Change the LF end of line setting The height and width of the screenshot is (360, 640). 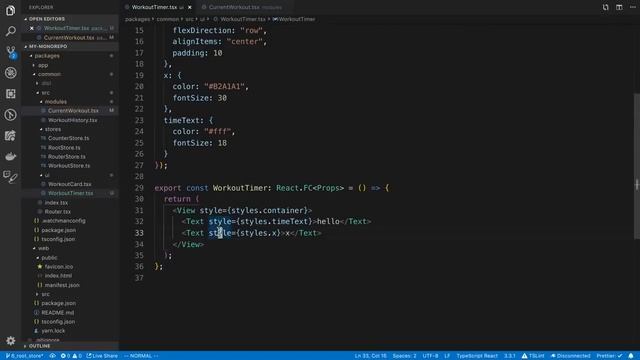pos(447,356)
